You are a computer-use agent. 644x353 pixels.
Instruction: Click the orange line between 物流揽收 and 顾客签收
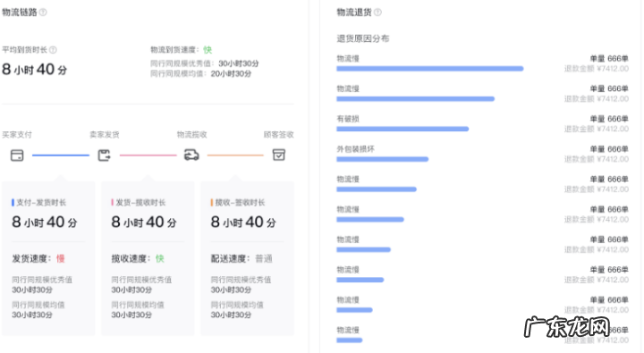coord(235,155)
